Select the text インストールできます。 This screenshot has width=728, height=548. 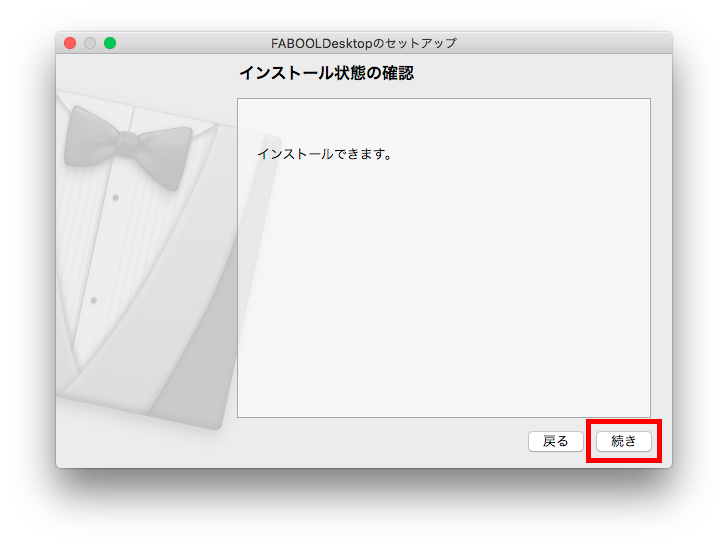point(325,154)
